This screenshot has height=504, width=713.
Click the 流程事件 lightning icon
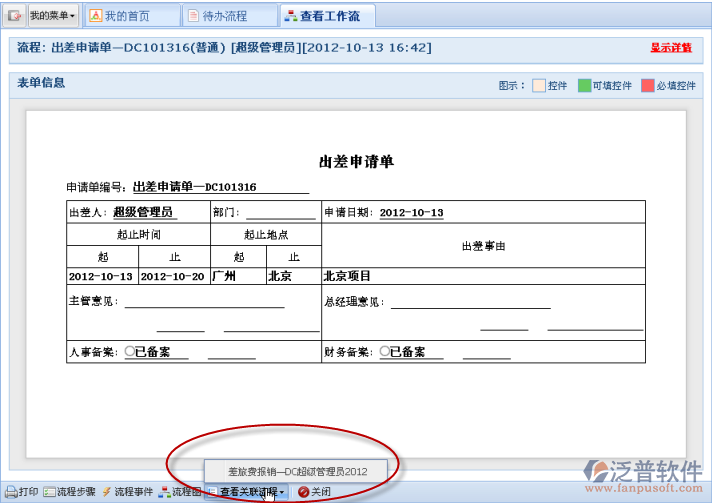[106, 492]
